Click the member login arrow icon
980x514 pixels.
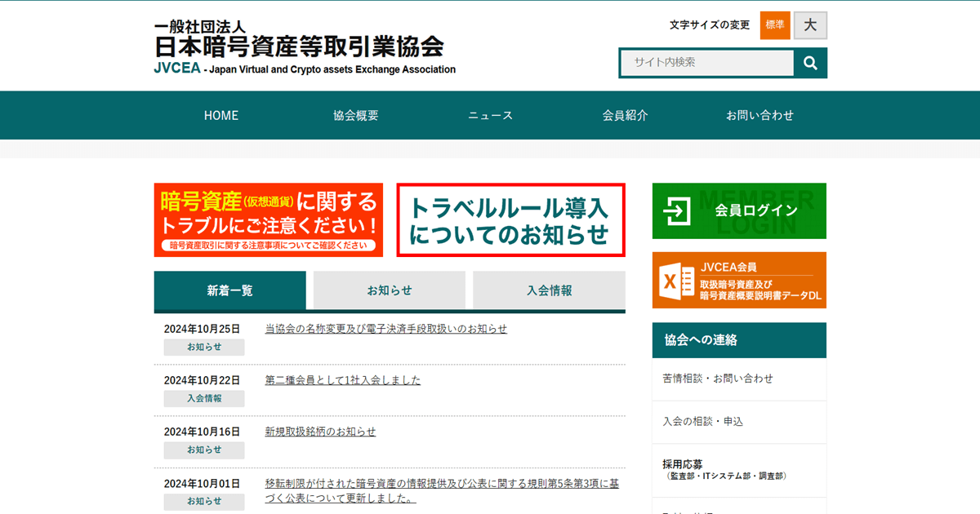tap(677, 211)
